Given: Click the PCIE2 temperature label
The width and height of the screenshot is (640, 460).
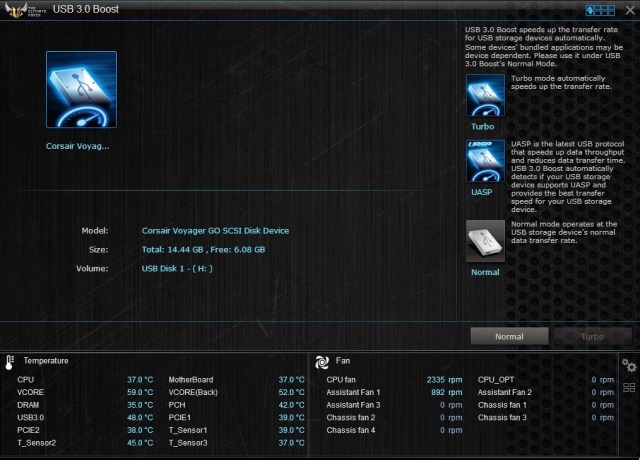Looking at the screenshot, I should click(x=28, y=430).
